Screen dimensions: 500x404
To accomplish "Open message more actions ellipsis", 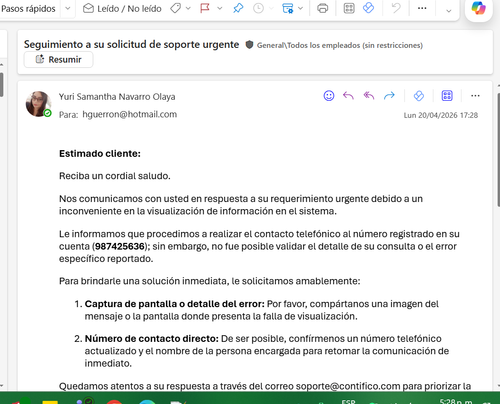I will [x=475, y=96].
